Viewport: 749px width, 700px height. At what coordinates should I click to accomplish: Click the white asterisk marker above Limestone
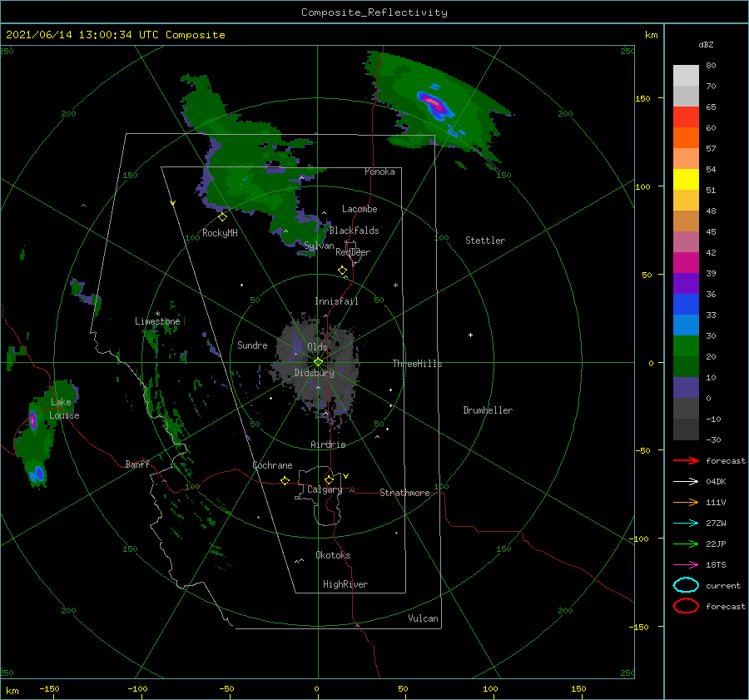tap(157, 314)
